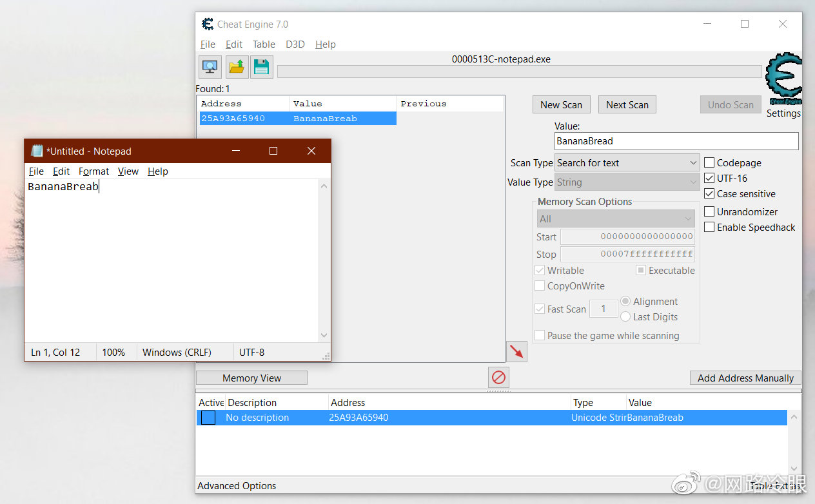The width and height of the screenshot is (815, 504).
Task: Toggle the Enable Speedhack checkbox
Action: click(x=709, y=228)
